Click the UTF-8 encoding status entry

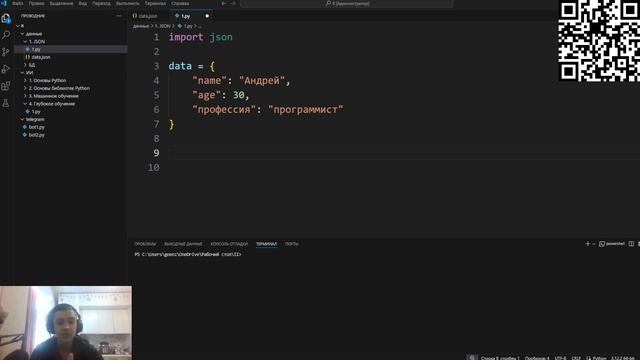[560, 358]
